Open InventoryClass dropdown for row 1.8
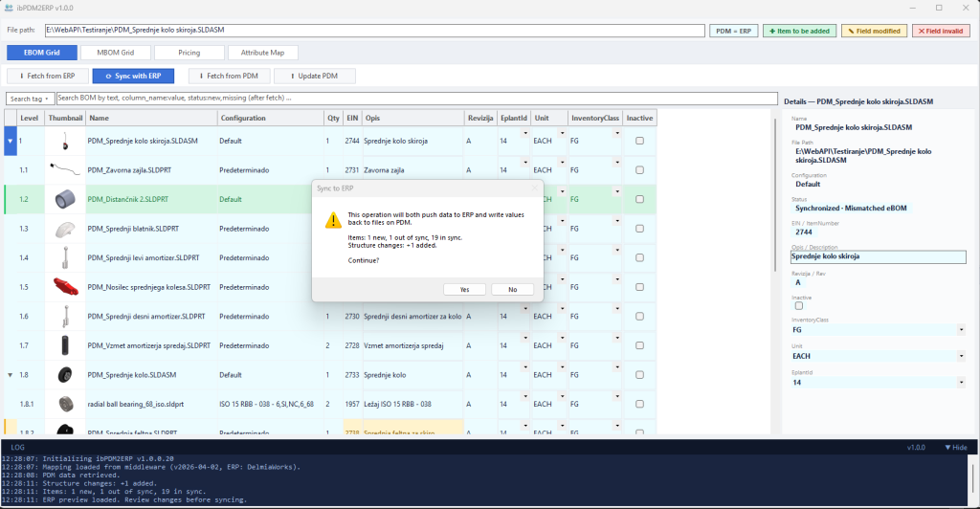Image resolution: width=980 pixels, height=509 pixels. tap(617, 367)
